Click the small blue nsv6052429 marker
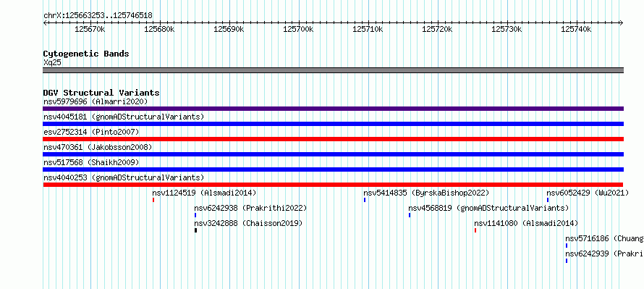 click(x=548, y=200)
